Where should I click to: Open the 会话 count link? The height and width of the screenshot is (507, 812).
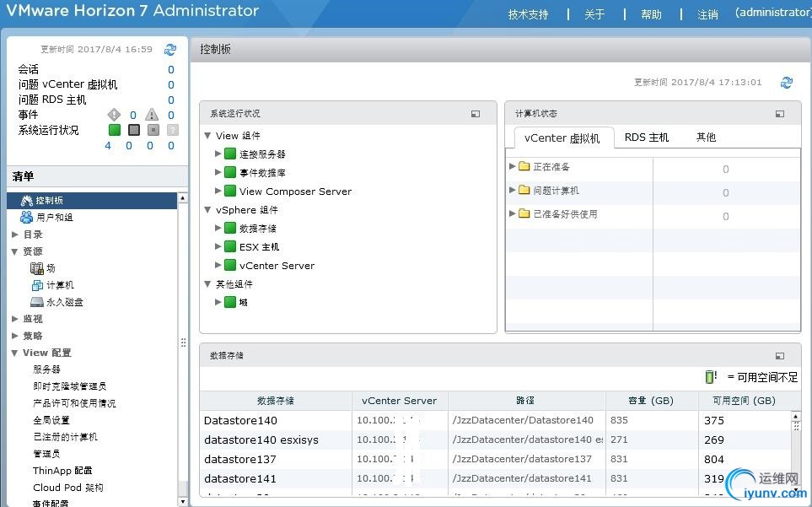point(171,69)
